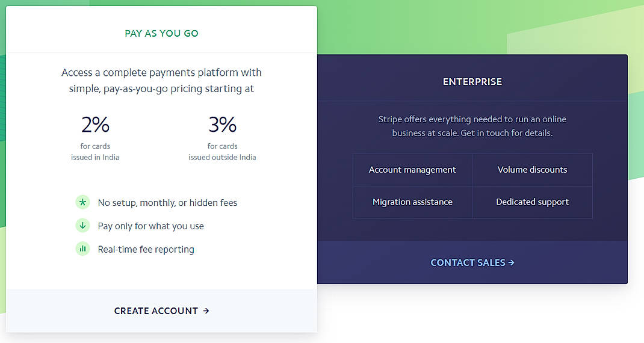
Task: Click the 2% India card rate
Action: point(95,125)
